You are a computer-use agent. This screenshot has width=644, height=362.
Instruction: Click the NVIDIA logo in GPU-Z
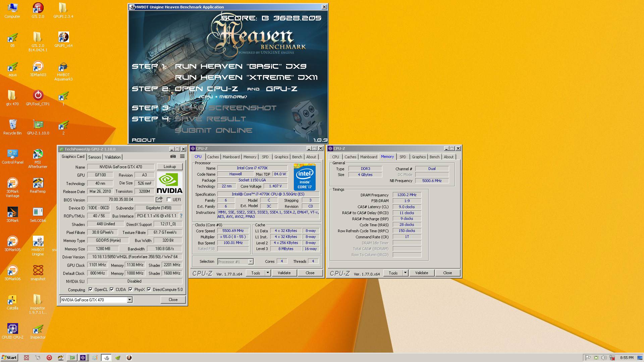point(170,183)
